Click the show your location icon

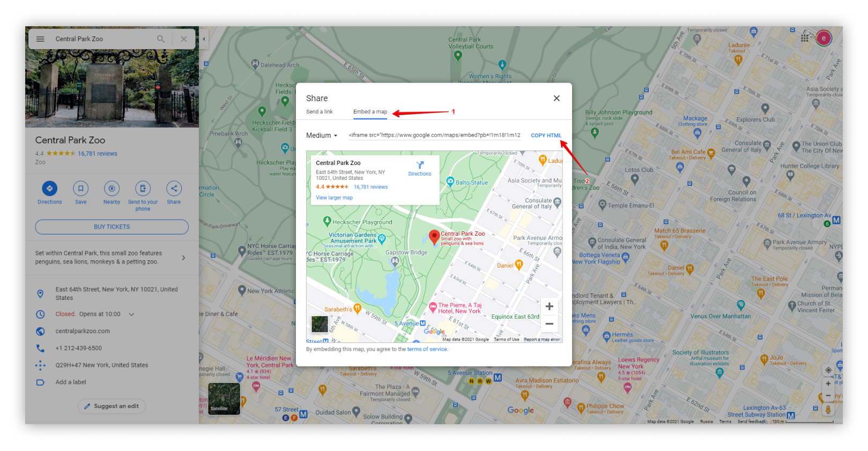tap(828, 370)
